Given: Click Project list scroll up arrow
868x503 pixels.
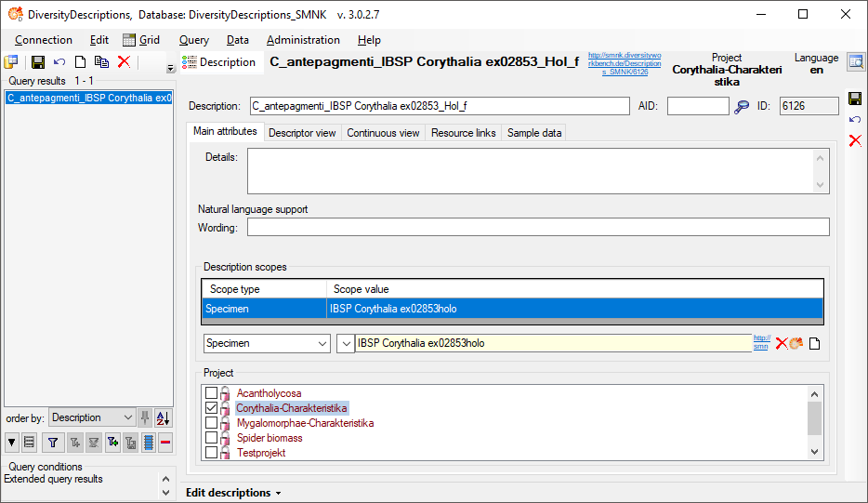Looking at the screenshot, I should point(814,394).
